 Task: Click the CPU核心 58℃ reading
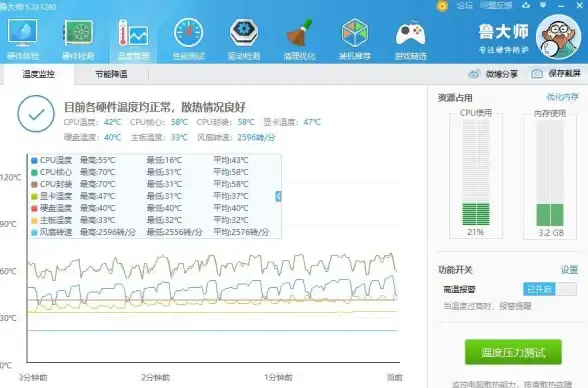(159, 122)
